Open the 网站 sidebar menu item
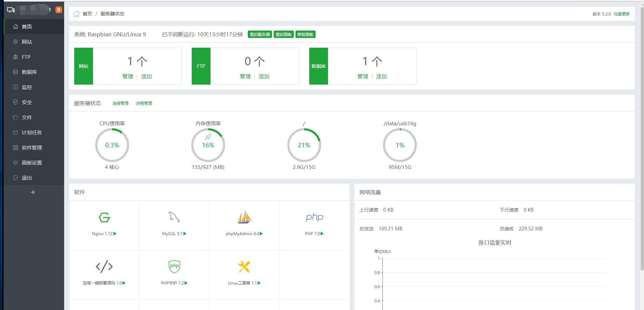This screenshot has width=644, height=310. click(34, 42)
